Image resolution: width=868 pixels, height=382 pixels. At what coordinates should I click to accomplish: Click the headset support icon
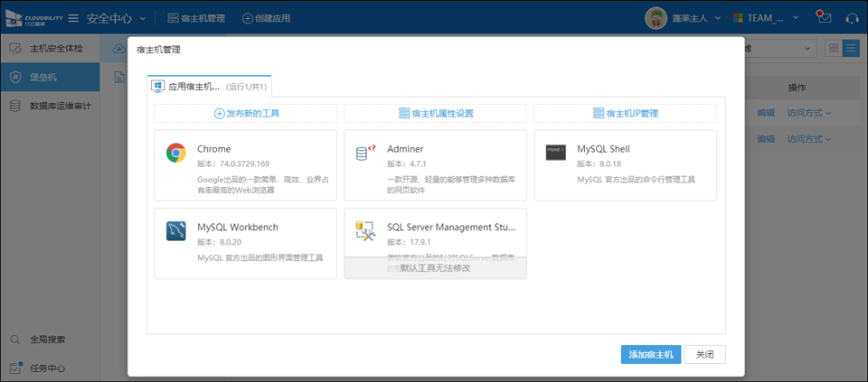[851, 18]
